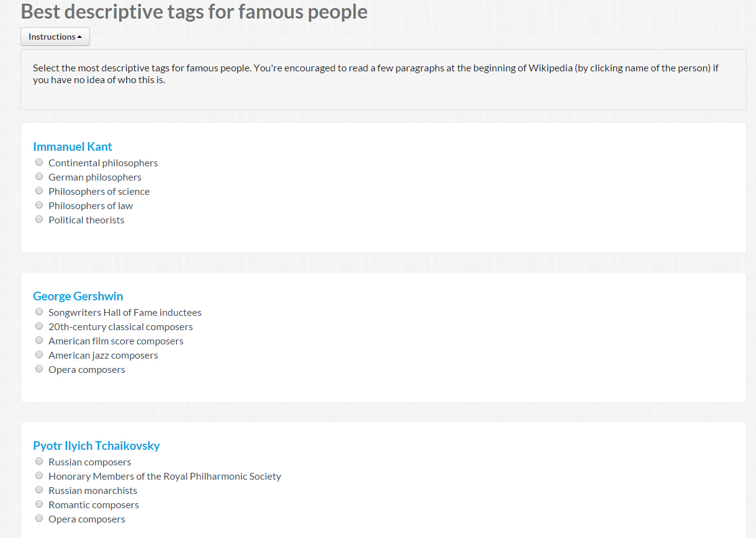Select American jazz composers option
This screenshot has height=538, width=756.
click(x=39, y=354)
